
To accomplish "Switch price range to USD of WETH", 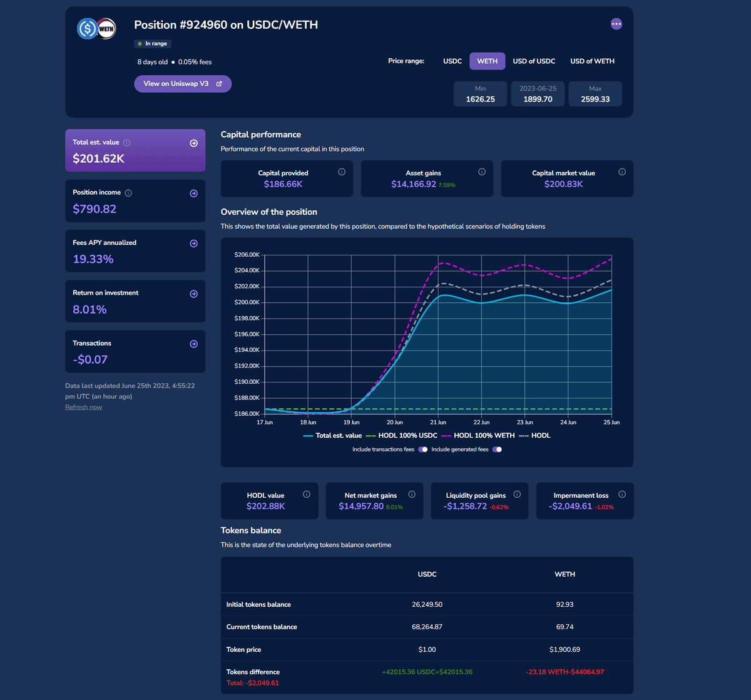I will (592, 61).
